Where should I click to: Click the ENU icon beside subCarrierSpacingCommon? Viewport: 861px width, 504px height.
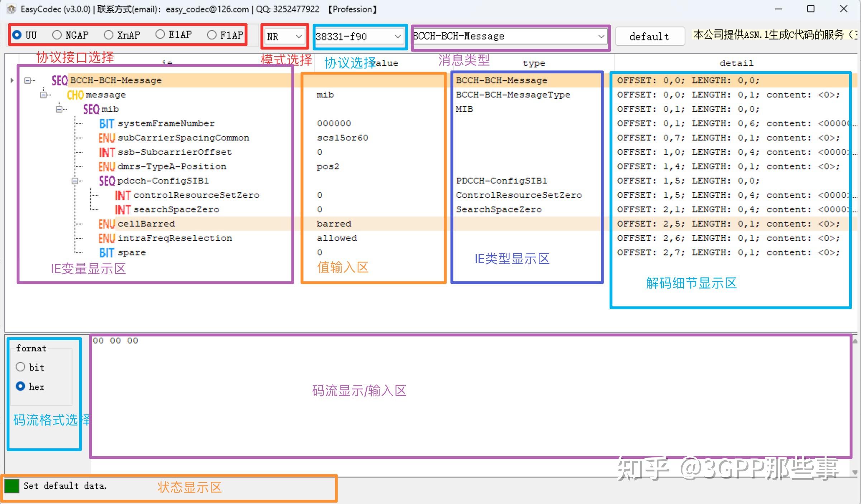(106, 138)
